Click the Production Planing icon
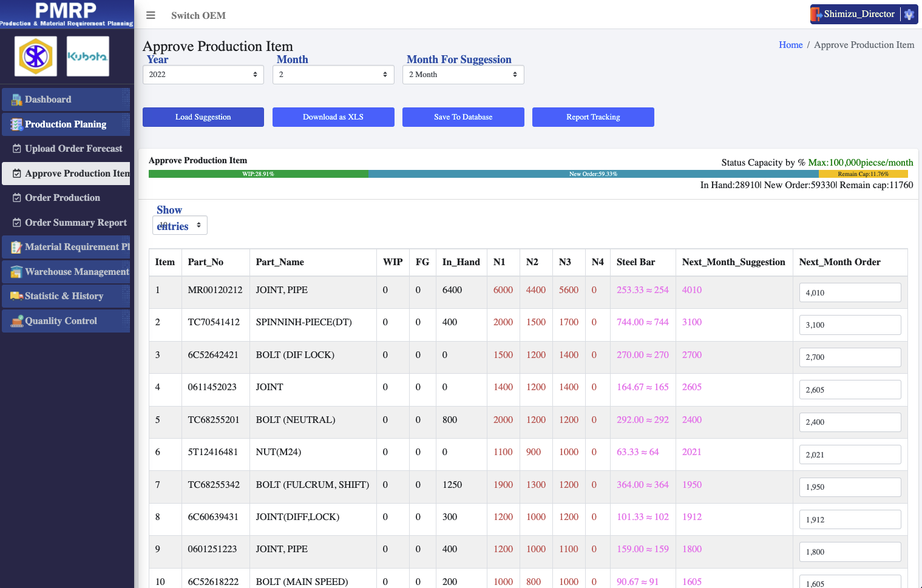 coord(16,124)
